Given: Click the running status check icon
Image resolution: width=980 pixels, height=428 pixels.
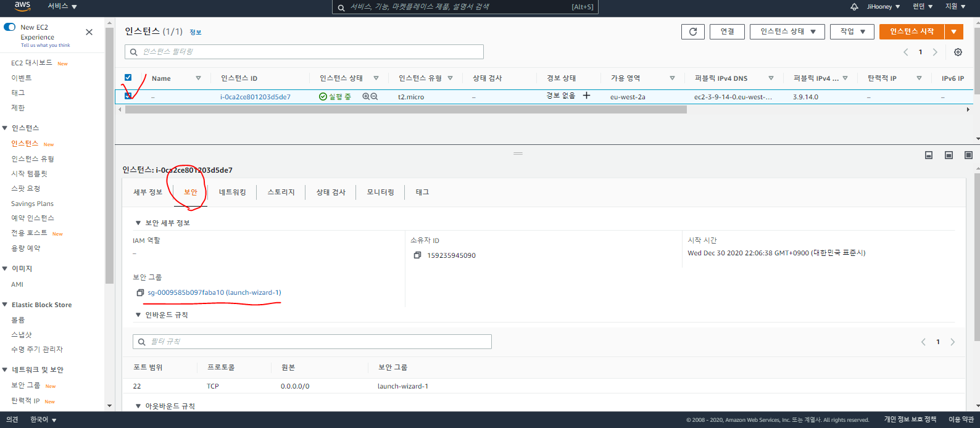Looking at the screenshot, I should click(323, 97).
